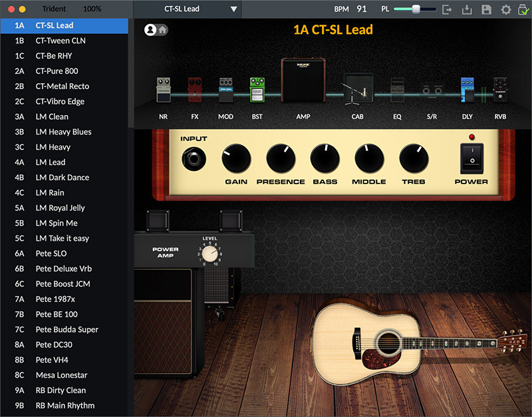Select the green BST boost pedal

click(x=257, y=90)
